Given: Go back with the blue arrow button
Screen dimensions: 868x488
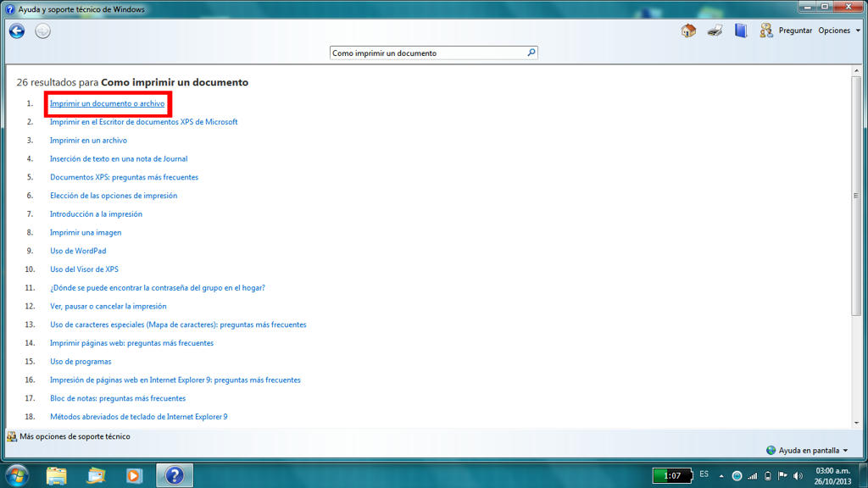Looking at the screenshot, I should 17,31.
